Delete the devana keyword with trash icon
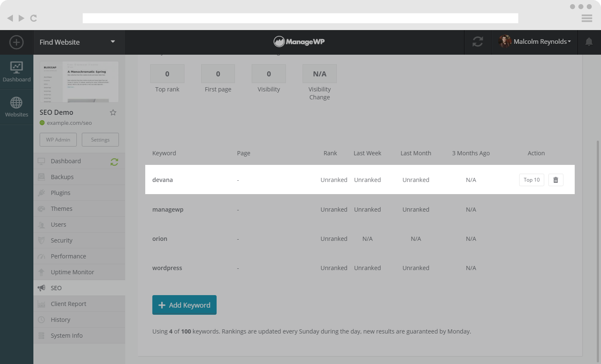 [x=556, y=180]
